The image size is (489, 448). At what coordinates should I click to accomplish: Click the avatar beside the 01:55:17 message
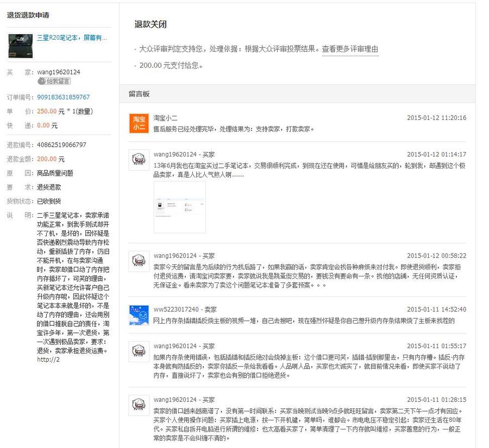139,351
